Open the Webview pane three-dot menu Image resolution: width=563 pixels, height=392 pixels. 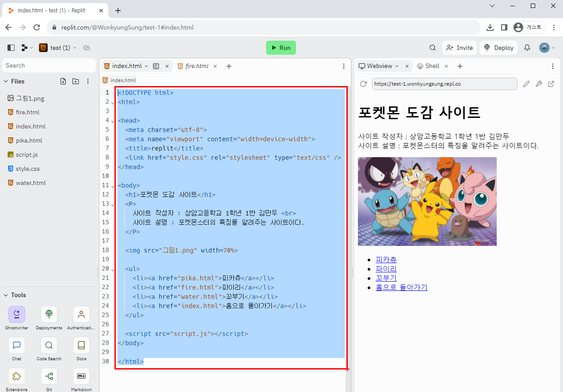pos(552,66)
